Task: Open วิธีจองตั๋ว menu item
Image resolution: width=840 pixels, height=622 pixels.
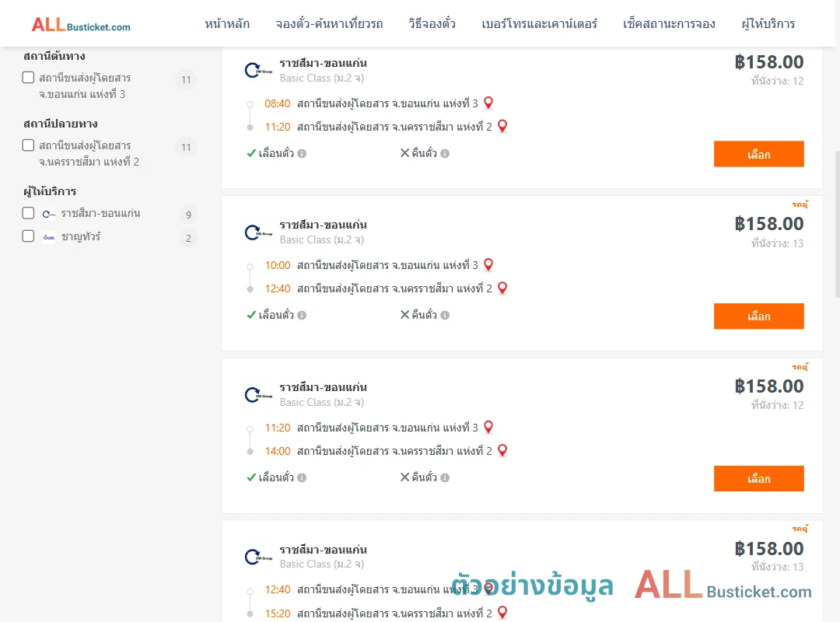Action: click(x=432, y=24)
